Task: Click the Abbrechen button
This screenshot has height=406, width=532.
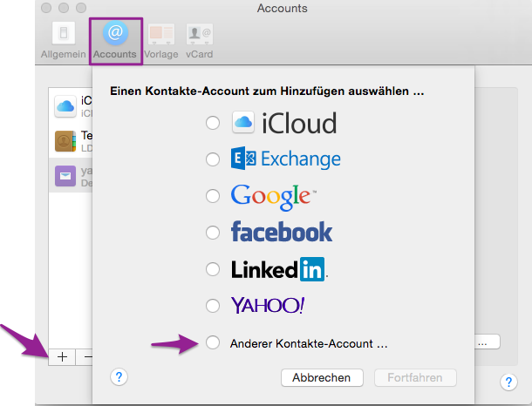Action: [x=322, y=378]
